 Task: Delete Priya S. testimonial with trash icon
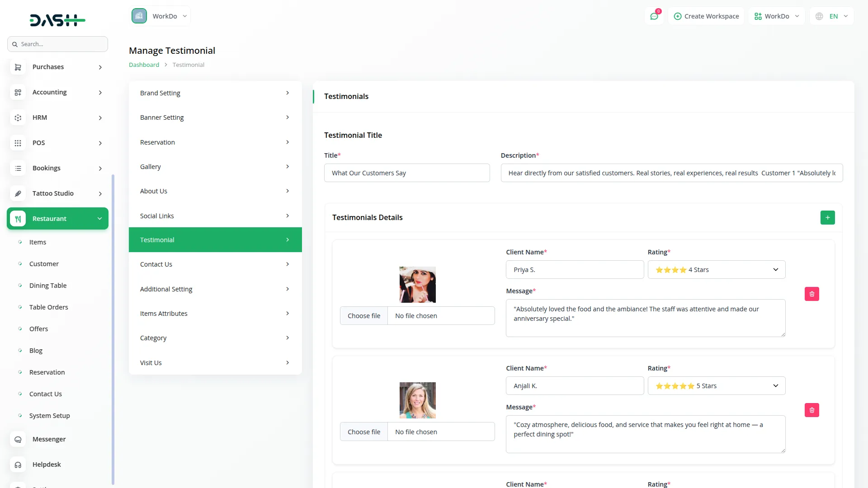[x=811, y=294]
